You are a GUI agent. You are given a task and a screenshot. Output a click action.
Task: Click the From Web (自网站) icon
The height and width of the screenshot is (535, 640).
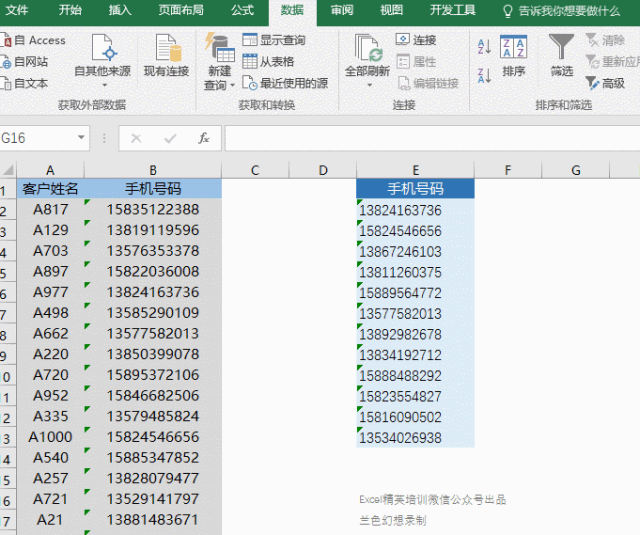click(x=7, y=62)
